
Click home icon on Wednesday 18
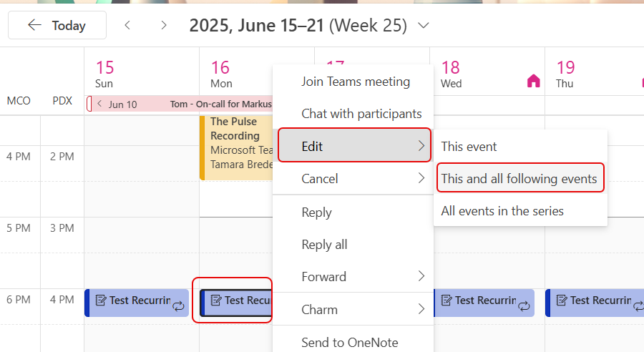click(533, 81)
